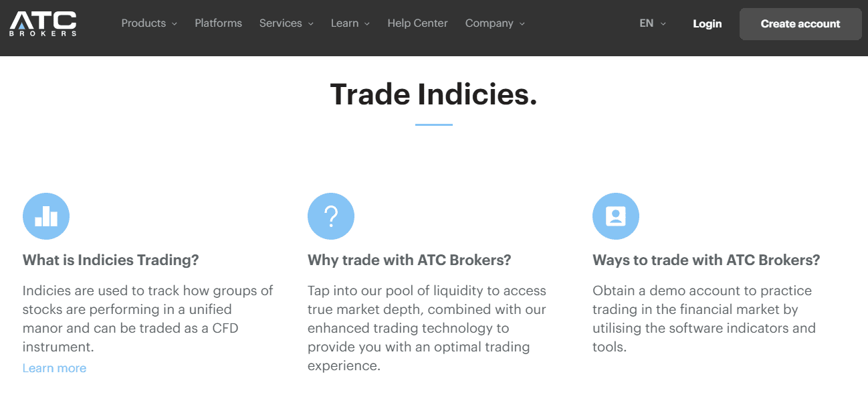Open the Help Center page
This screenshot has width=868, height=401.
click(417, 23)
